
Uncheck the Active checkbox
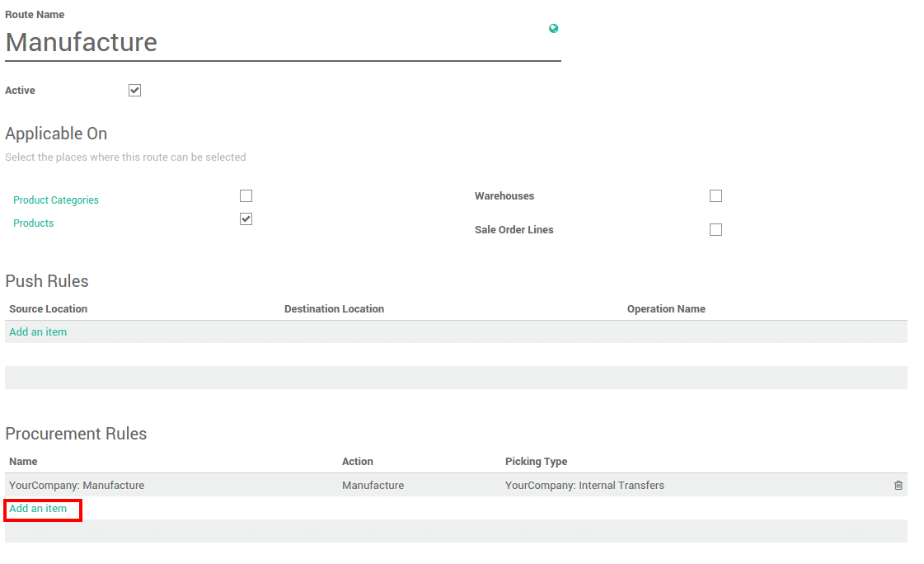134,90
